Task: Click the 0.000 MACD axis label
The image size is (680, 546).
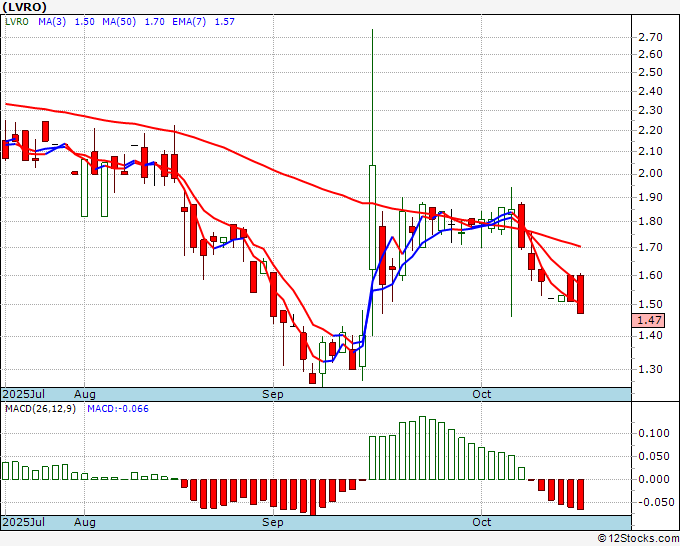Action: pyautogui.click(x=654, y=479)
